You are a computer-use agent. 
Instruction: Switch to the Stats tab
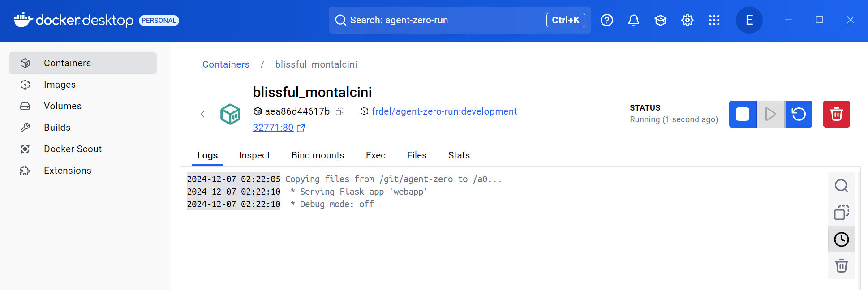pos(459,155)
